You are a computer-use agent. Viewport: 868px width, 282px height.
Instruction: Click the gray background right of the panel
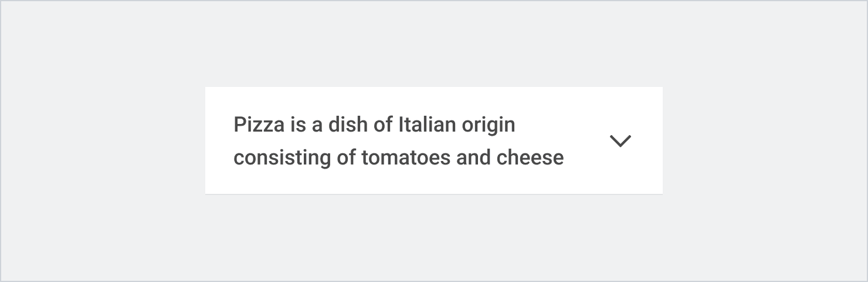click(765, 141)
